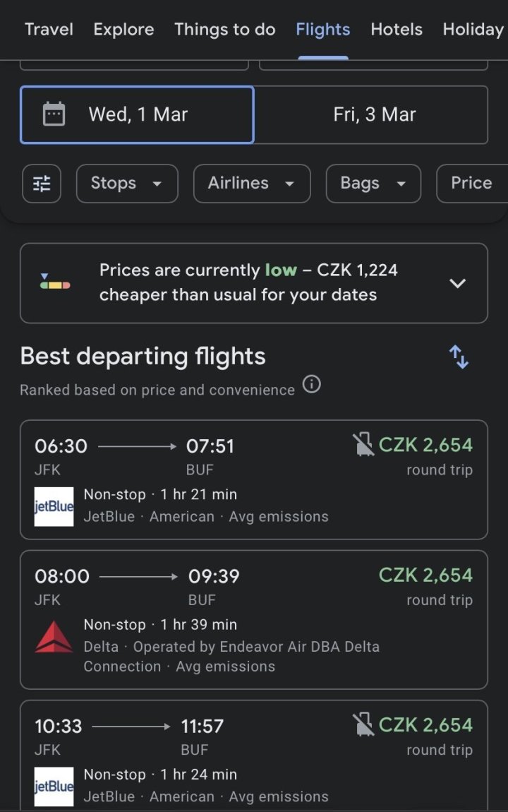
Task: Click the Delta airline logo
Action: tap(54, 638)
